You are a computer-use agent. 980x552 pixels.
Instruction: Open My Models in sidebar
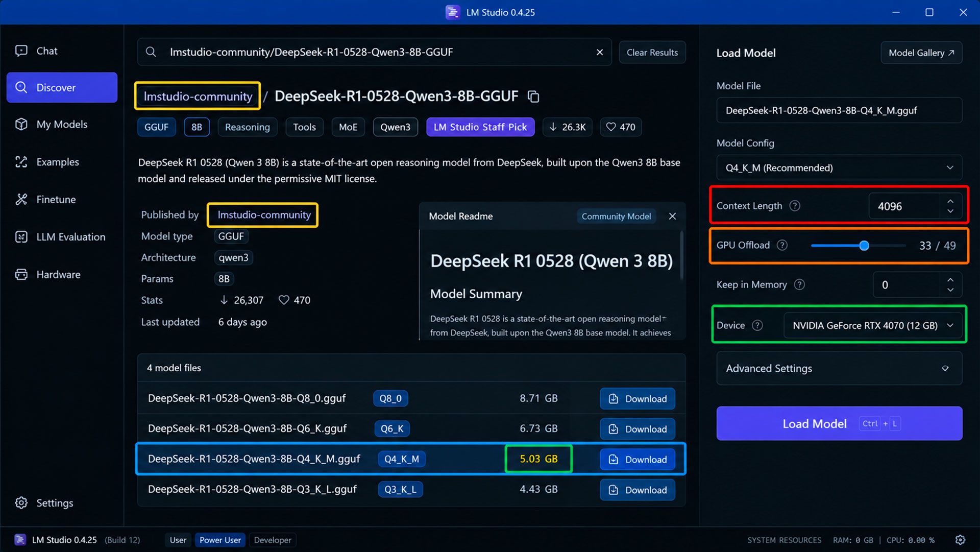tap(51, 125)
